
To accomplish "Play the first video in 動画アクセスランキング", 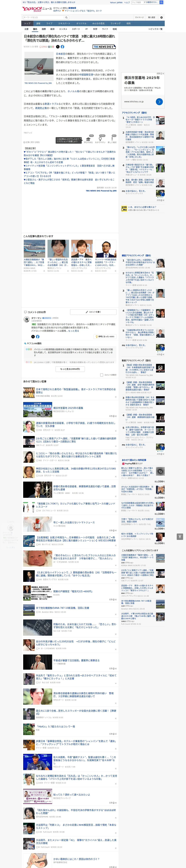I will 160,368.
